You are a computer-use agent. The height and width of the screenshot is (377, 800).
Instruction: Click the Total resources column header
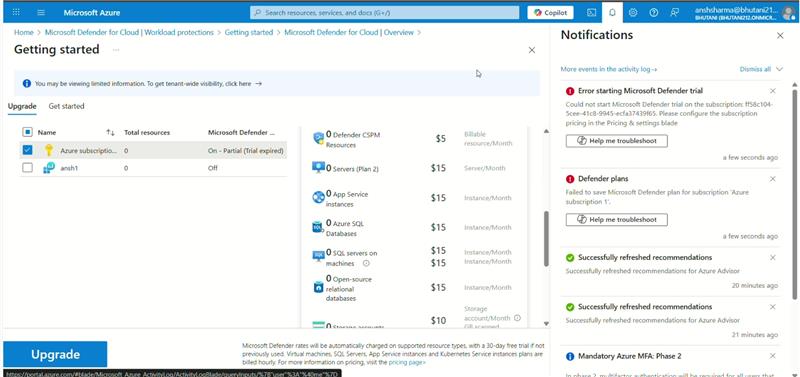point(147,132)
